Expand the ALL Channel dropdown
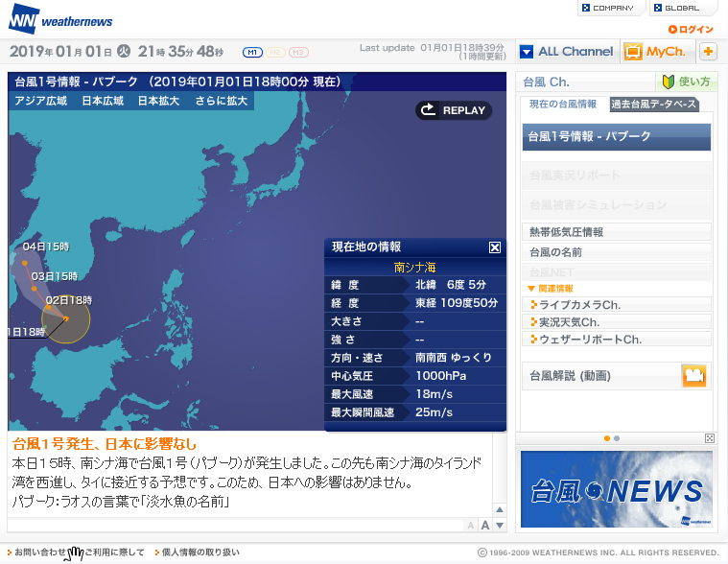Viewport: 728px width, 564px height. click(526, 52)
